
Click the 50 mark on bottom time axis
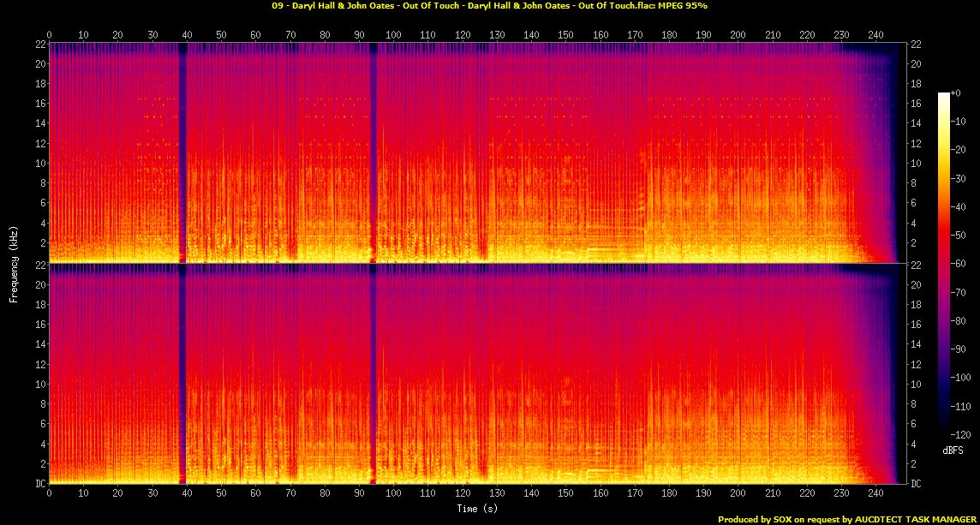(x=221, y=494)
